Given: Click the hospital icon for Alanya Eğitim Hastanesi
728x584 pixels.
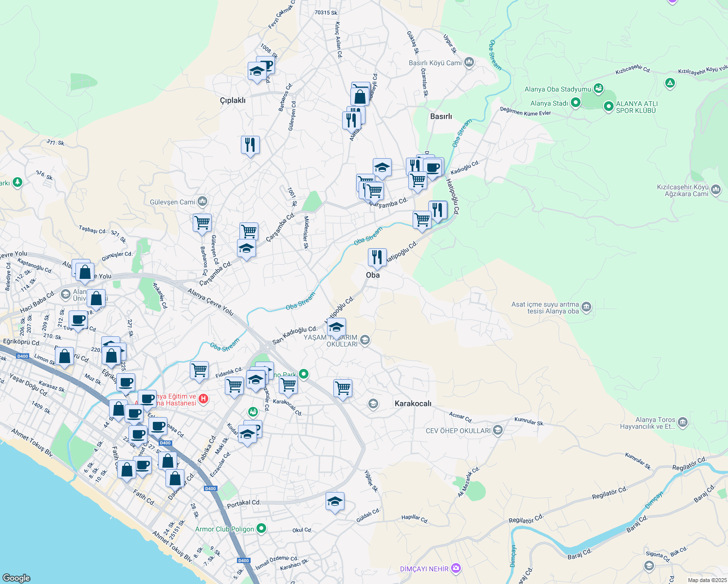Looking at the screenshot, I should click(204, 399).
